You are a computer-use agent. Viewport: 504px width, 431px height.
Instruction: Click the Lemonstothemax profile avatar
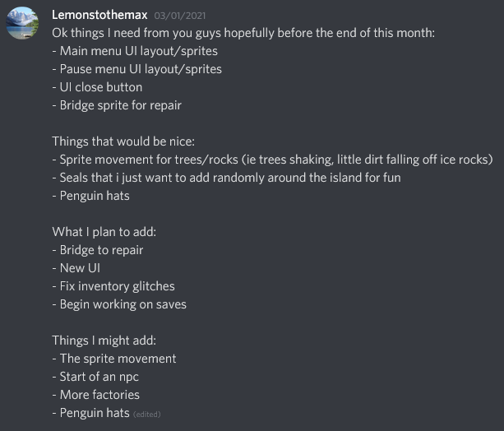click(23, 23)
